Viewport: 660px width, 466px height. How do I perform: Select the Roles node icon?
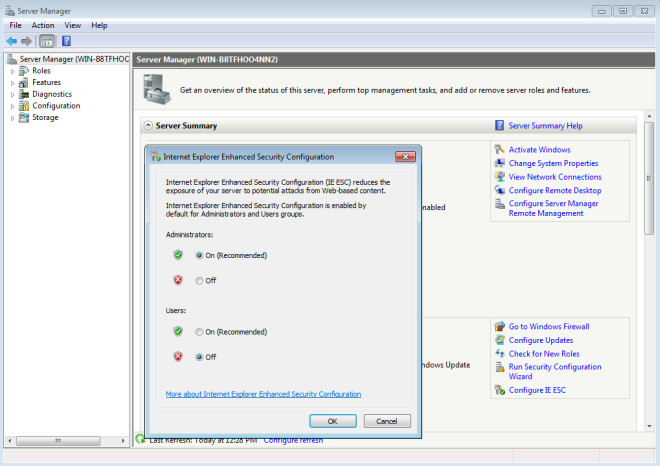[x=24, y=71]
